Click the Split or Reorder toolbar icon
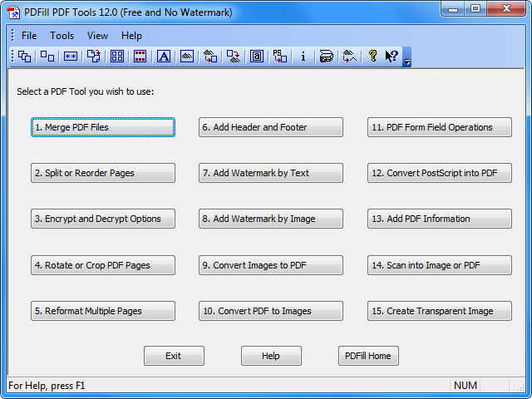 [x=47, y=57]
